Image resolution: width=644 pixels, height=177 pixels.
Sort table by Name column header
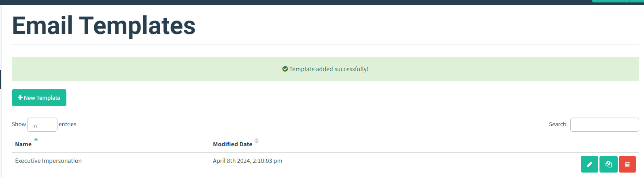pos(23,144)
